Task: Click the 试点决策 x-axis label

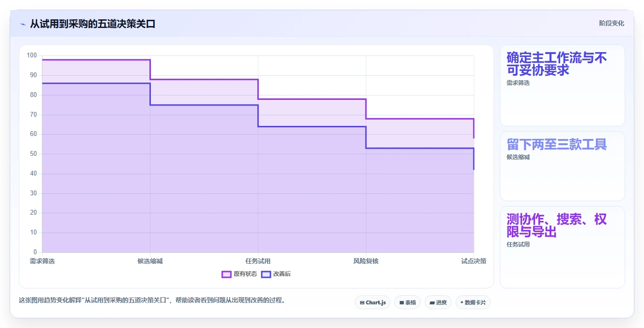Action: (x=474, y=261)
